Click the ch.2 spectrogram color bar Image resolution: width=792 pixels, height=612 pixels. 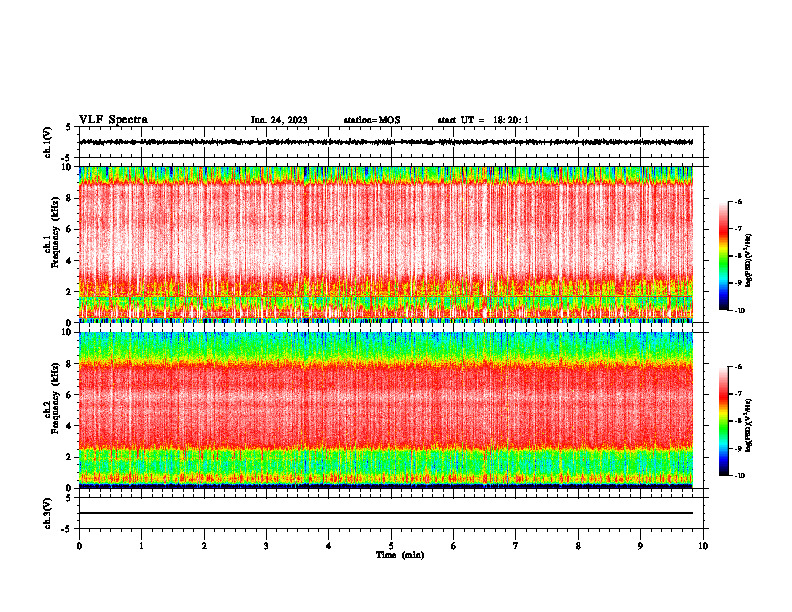(x=724, y=421)
